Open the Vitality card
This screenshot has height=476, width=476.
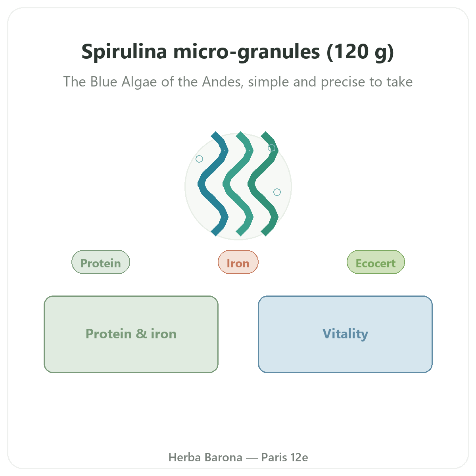[x=345, y=334]
